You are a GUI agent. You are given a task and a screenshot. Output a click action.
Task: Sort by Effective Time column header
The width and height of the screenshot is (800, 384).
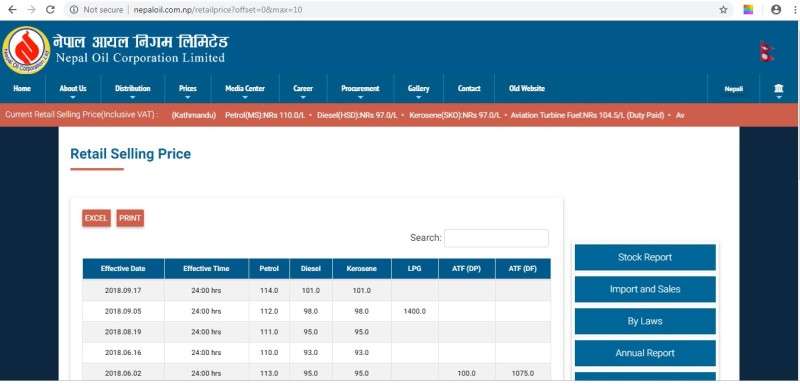(207, 269)
